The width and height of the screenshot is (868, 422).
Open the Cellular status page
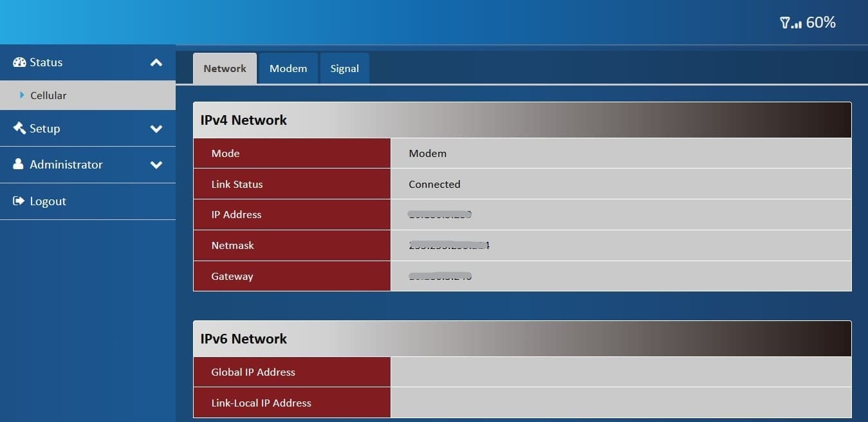tap(48, 95)
